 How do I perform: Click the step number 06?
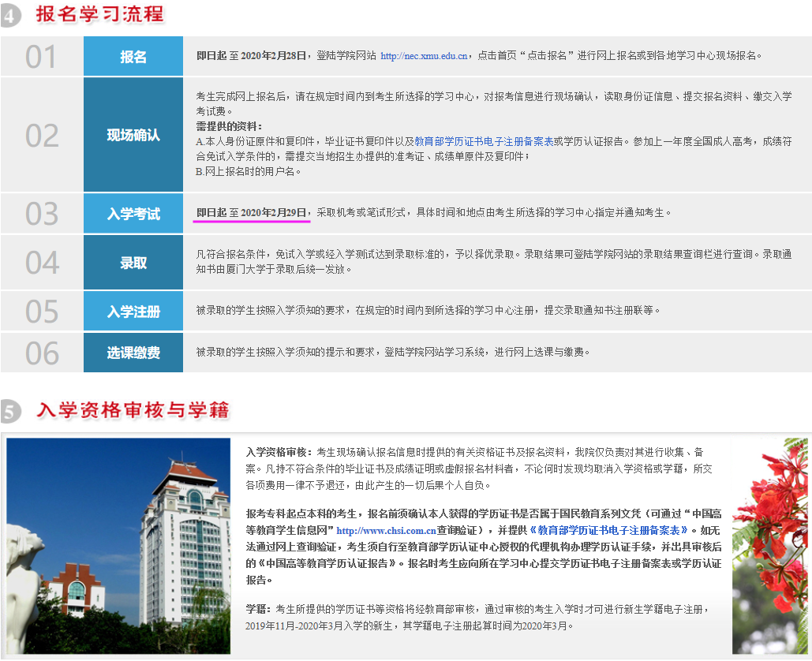42,353
